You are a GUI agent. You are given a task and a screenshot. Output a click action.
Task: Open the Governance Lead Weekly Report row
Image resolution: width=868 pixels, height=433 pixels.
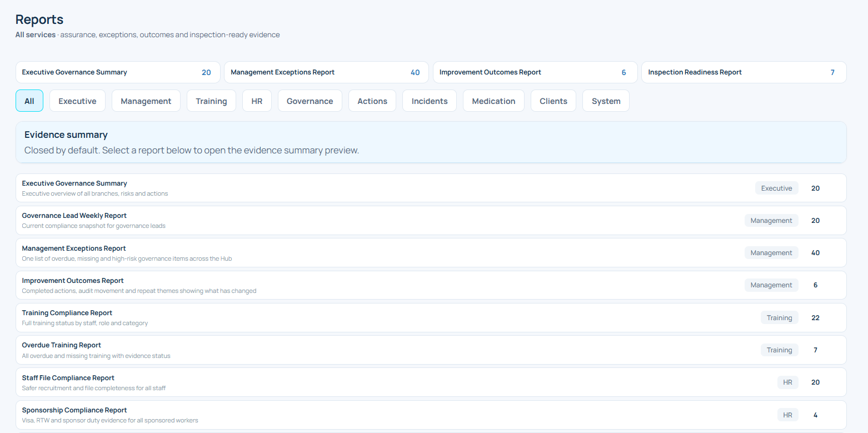431,220
